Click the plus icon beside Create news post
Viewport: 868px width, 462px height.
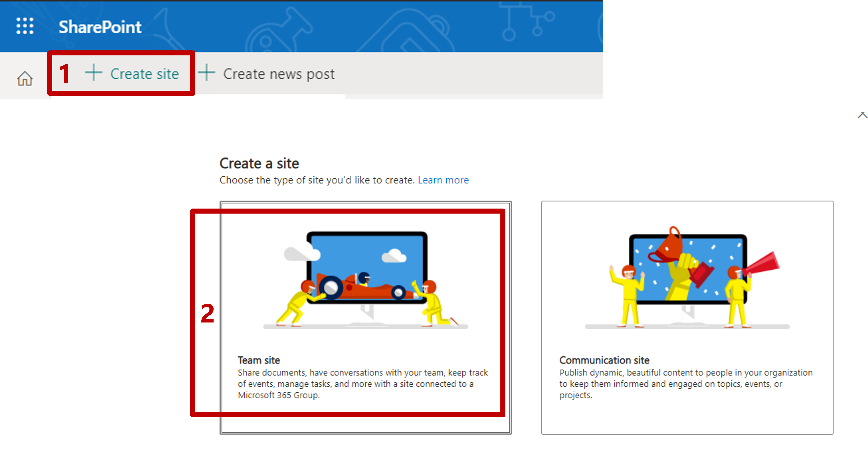click(x=206, y=73)
